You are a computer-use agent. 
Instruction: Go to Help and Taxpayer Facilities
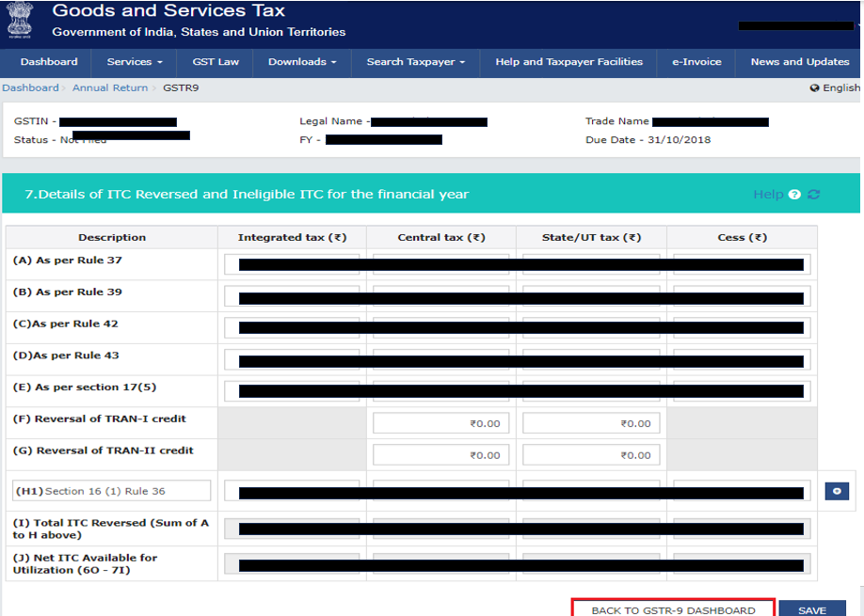[x=568, y=62]
